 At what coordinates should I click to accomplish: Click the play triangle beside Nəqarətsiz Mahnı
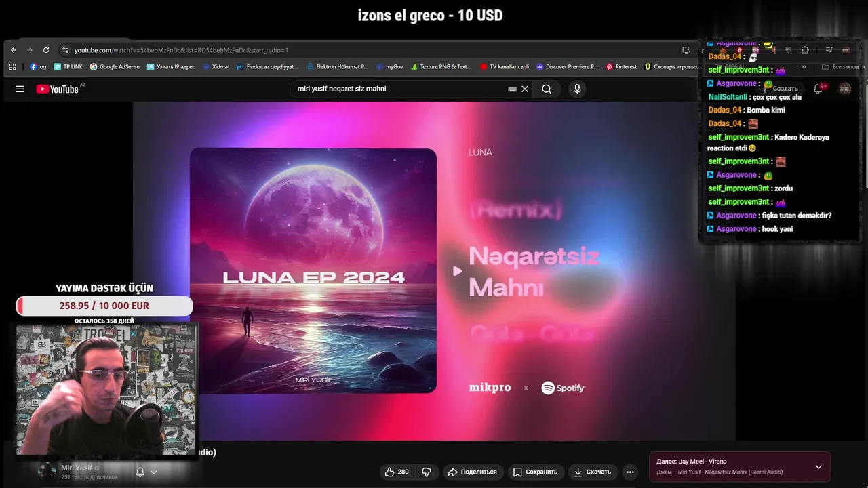(x=458, y=271)
